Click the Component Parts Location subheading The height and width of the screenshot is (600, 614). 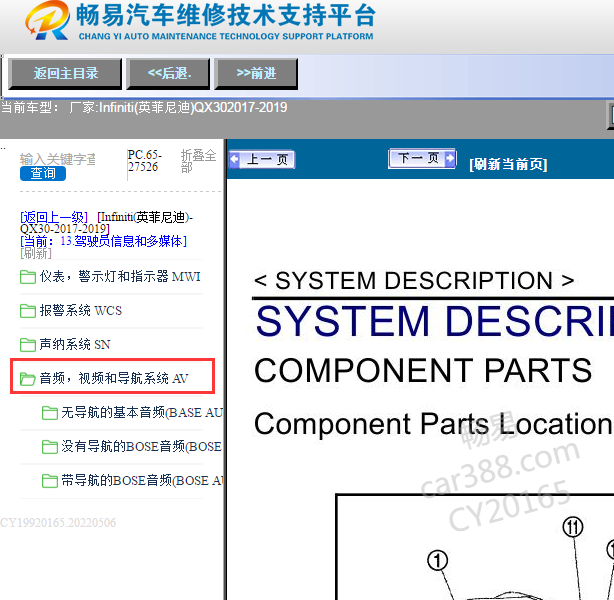tap(433, 424)
